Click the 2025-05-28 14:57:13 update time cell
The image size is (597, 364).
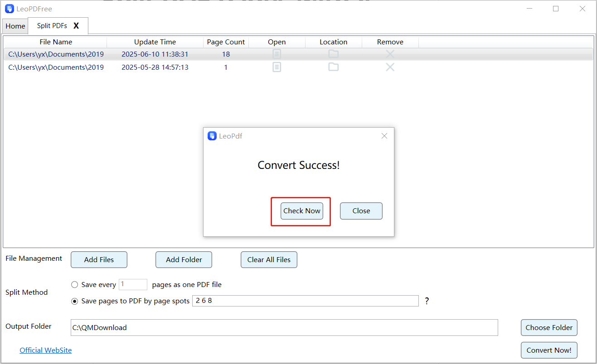click(x=155, y=67)
